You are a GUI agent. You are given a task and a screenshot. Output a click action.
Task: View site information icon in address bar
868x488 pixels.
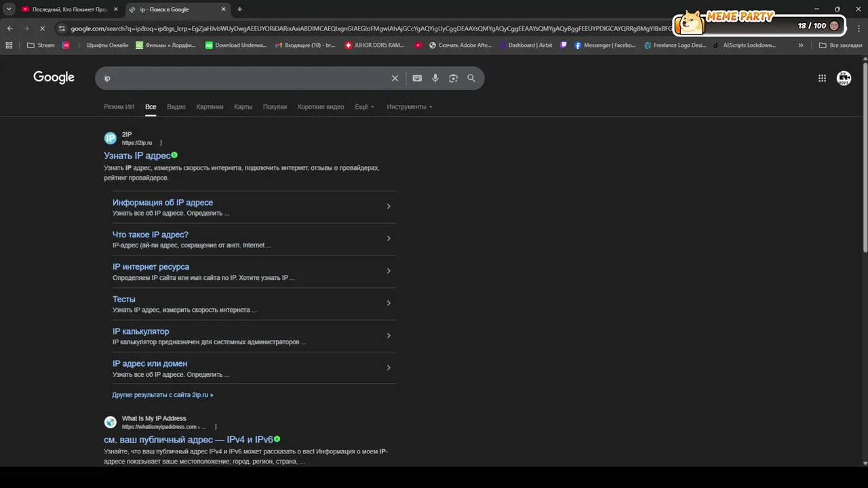tap(62, 28)
